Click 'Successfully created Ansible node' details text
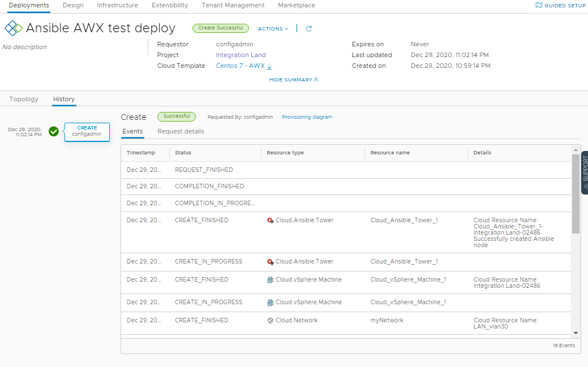 [x=513, y=242]
